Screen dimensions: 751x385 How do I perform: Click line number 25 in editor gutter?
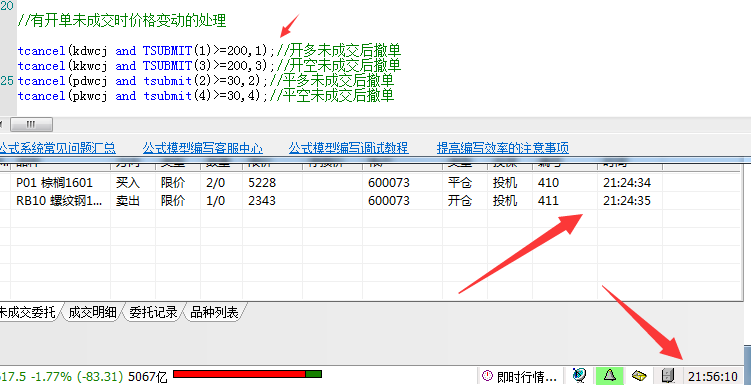pos(7,80)
